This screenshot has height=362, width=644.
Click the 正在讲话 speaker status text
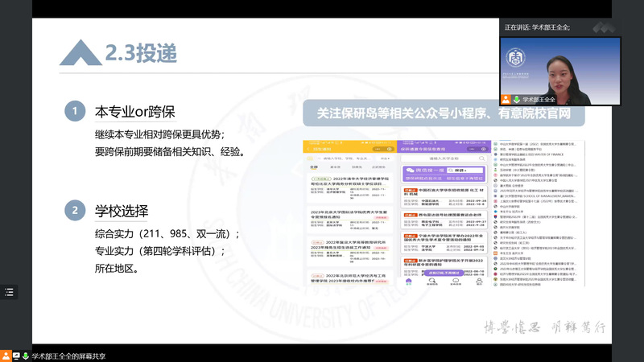536,27
